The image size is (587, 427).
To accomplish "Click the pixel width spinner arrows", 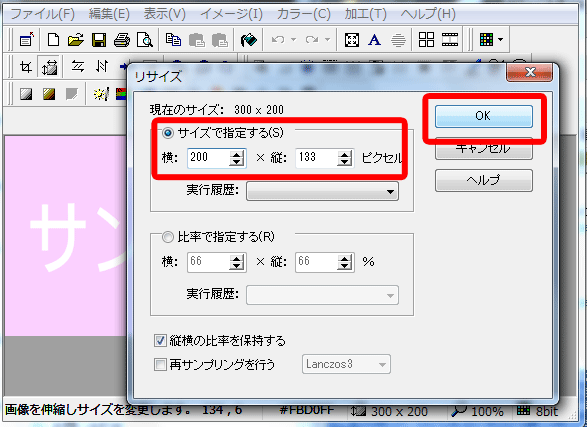I will [x=237, y=158].
